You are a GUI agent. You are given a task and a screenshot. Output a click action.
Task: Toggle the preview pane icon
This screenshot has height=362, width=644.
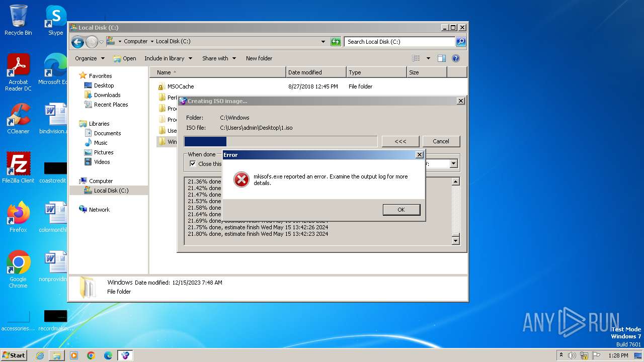pos(442,58)
